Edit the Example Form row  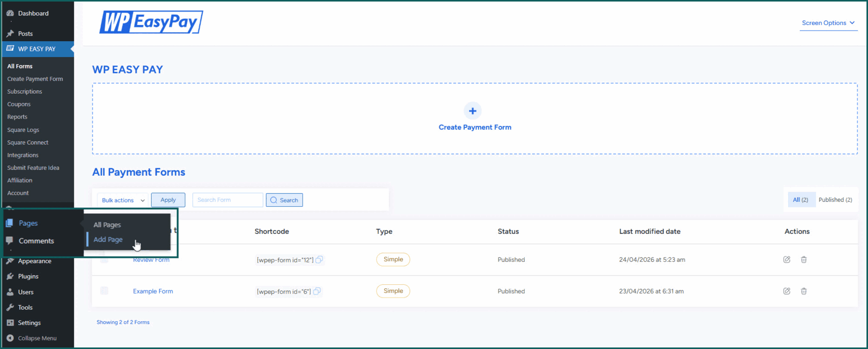point(787,291)
